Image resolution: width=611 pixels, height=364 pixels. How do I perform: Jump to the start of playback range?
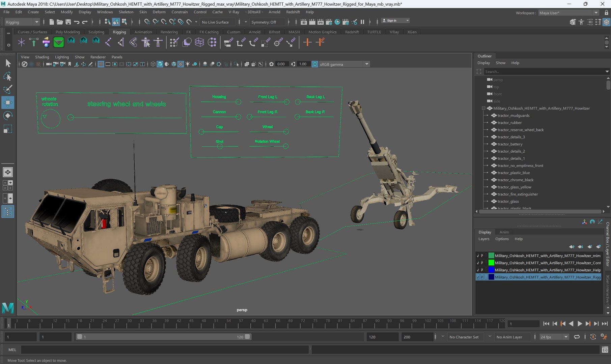click(546, 324)
